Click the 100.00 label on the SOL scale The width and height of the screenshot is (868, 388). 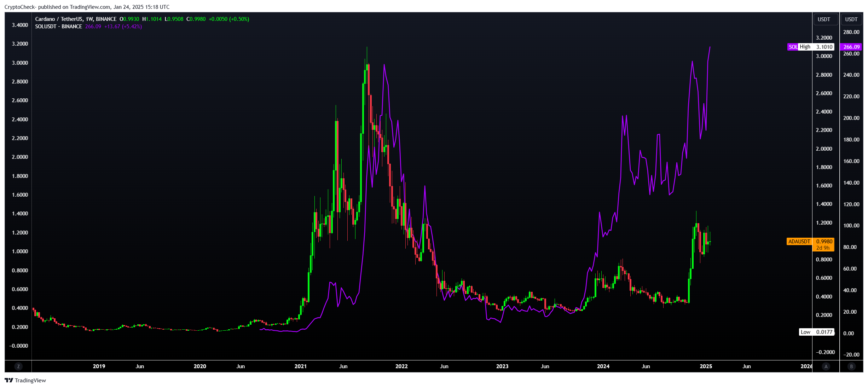[x=851, y=226]
